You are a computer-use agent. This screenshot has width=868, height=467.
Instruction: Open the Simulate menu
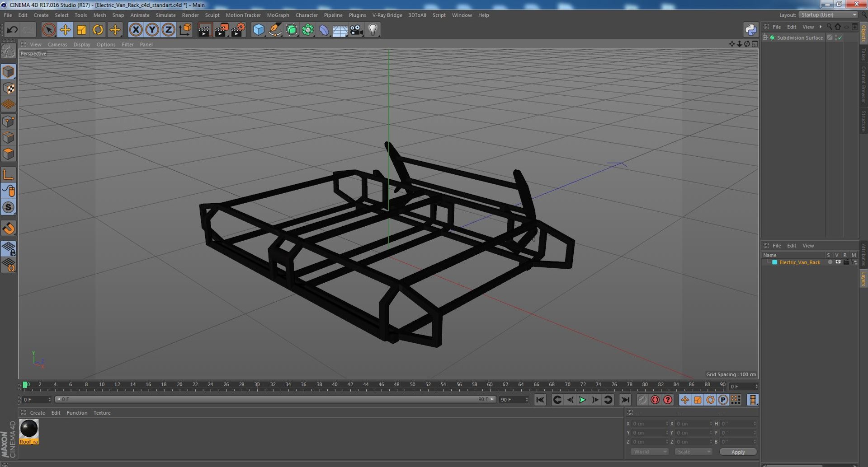[x=165, y=15]
